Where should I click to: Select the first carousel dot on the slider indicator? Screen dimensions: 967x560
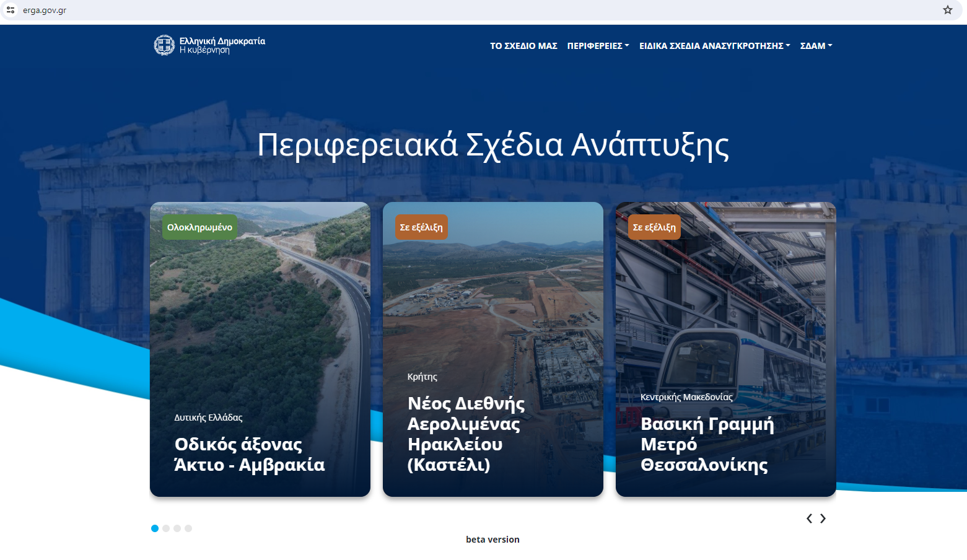155,528
